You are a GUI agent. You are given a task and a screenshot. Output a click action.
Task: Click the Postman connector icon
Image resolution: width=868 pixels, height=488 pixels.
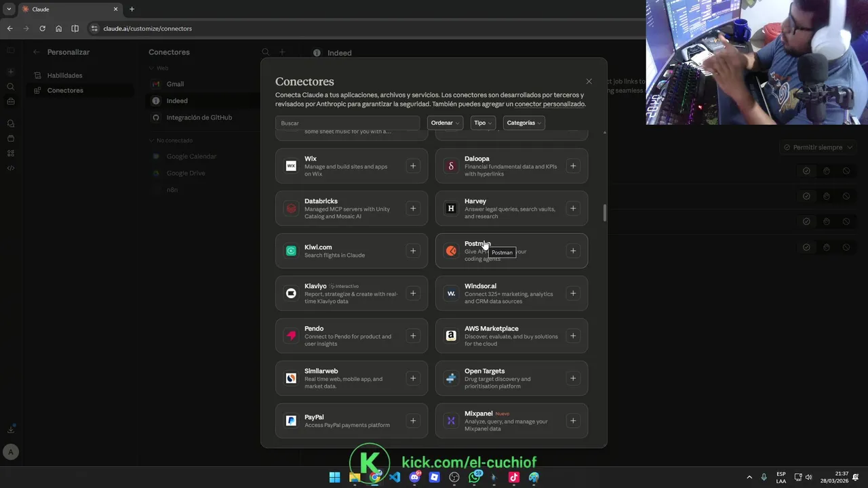(x=451, y=251)
